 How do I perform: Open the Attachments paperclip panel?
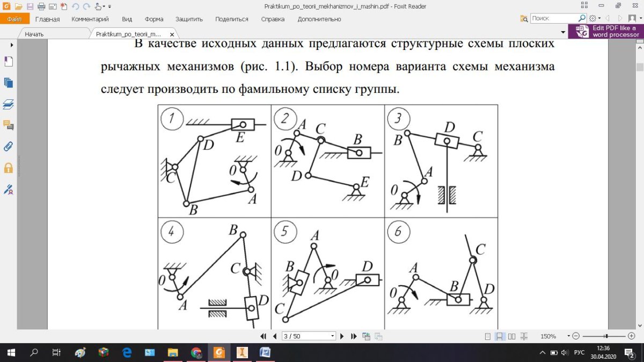[x=8, y=146]
